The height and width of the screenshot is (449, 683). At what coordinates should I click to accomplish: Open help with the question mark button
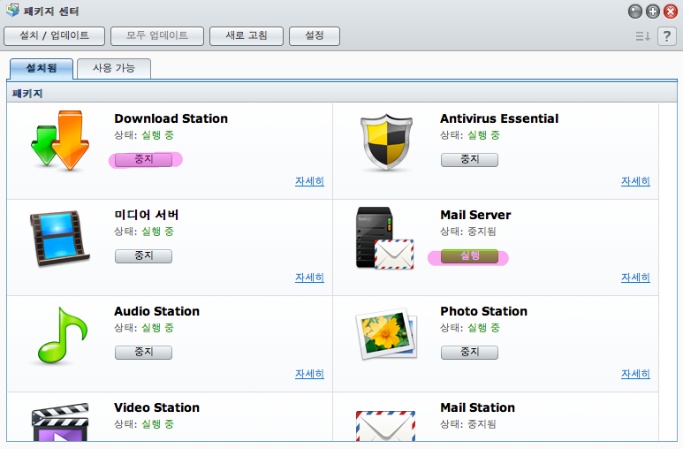[x=666, y=36]
